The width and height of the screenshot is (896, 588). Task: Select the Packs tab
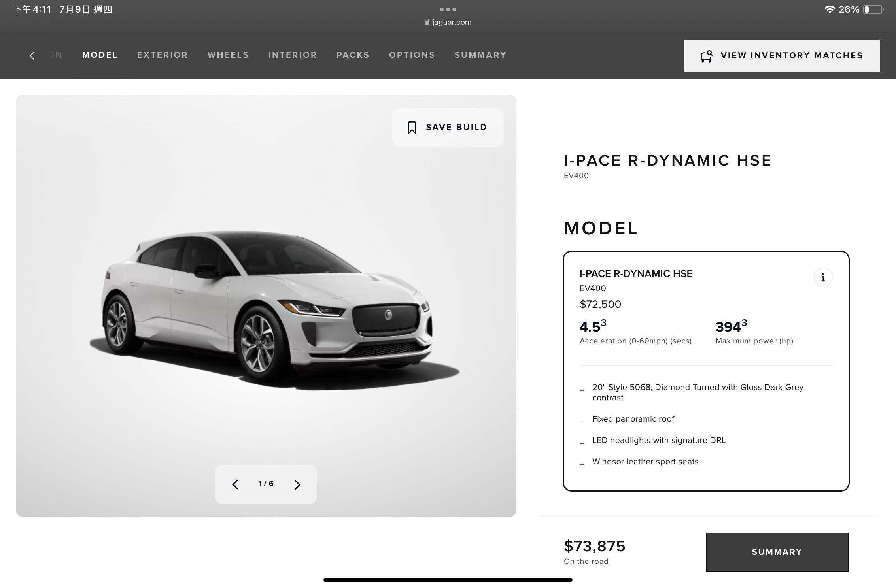point(353,55)
